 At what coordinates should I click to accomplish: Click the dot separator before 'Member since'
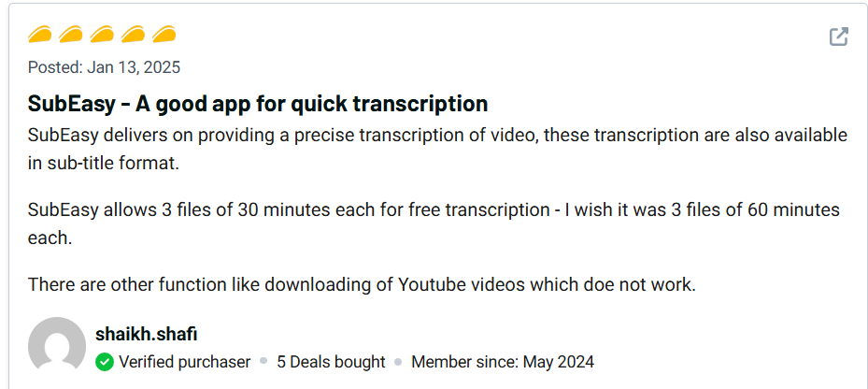398,362
